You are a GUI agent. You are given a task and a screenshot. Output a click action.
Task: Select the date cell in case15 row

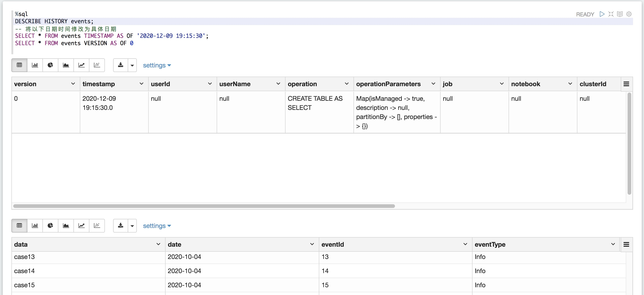tap(242, 285)
